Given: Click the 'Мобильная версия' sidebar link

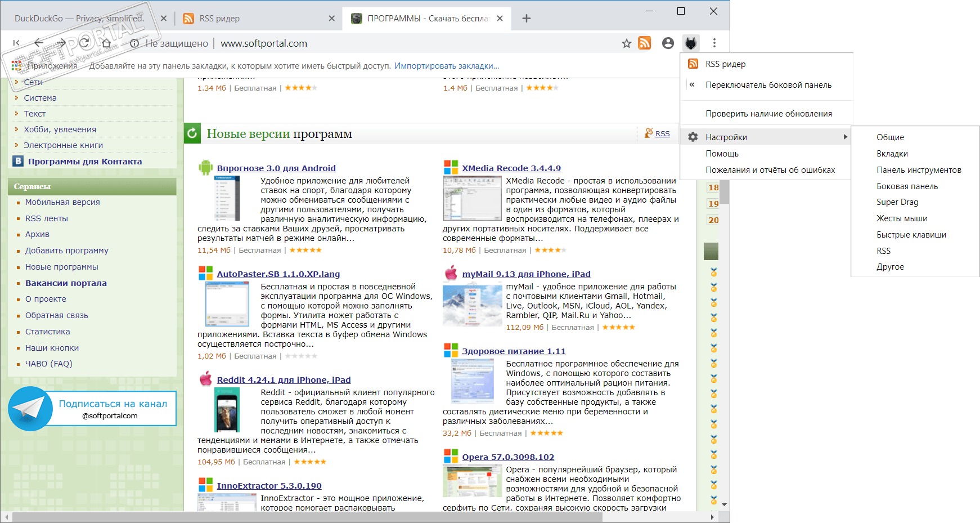Looking at the screenshot, I should coord(62,202).
